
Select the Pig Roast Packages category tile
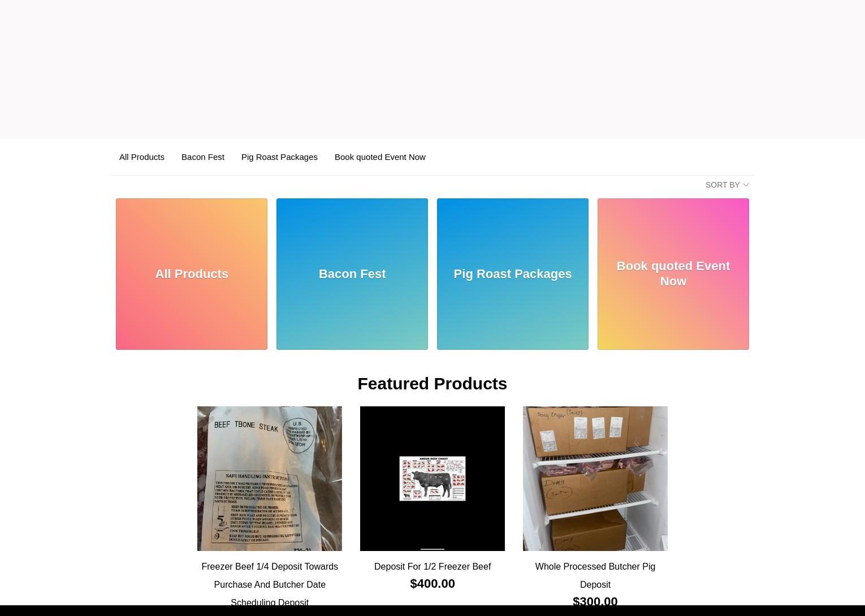tap(513, 274)
